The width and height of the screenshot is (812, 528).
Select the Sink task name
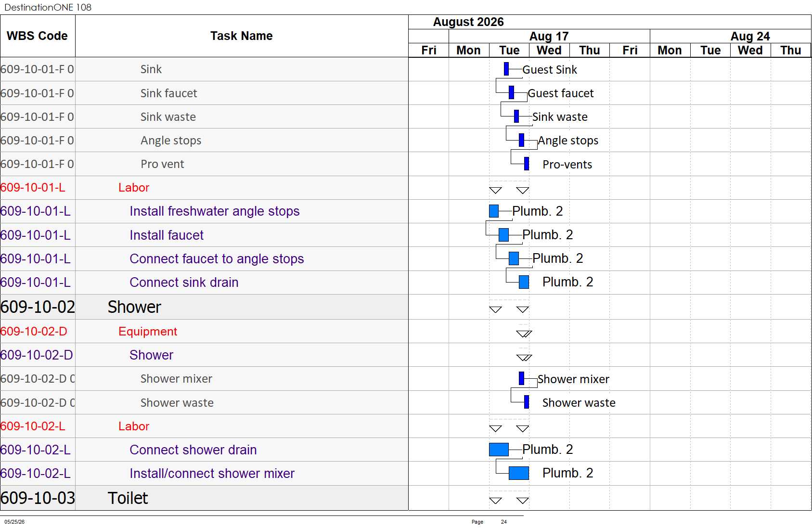pos(151,69)
